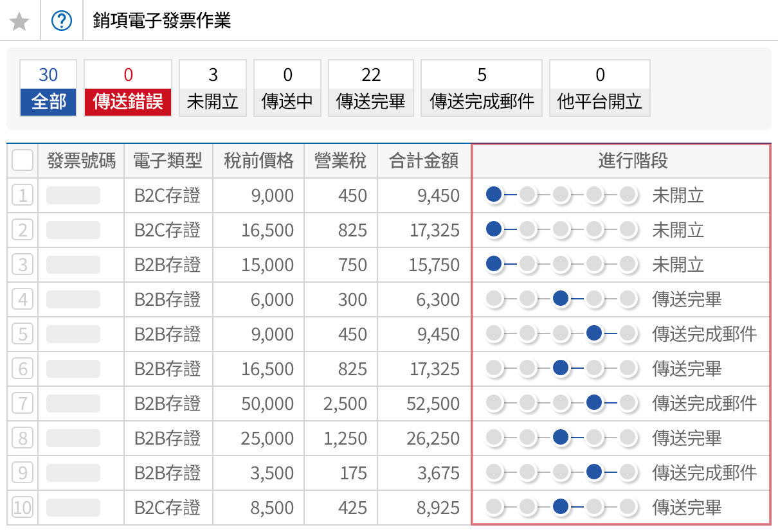The image size is (778, 532).
Task: Open help using the question mark icon
Action: pyautogui.click(x=61, y=21)
